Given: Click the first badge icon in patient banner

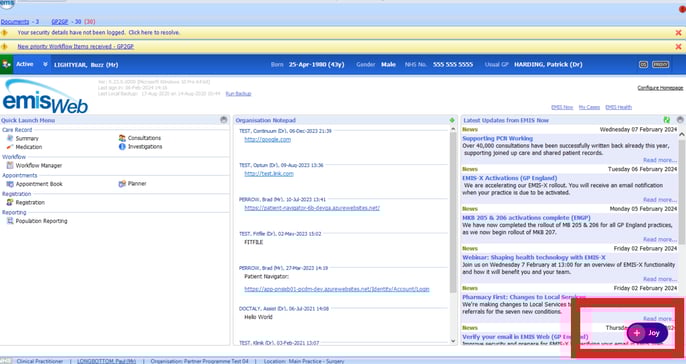Looking at the screenshot, I should click(643, 64).
